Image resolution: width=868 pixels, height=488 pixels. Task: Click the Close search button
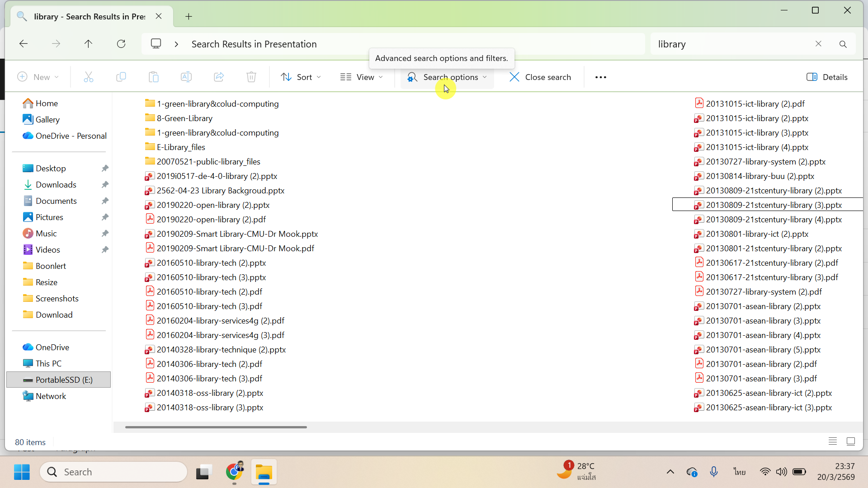pos(540,77)
